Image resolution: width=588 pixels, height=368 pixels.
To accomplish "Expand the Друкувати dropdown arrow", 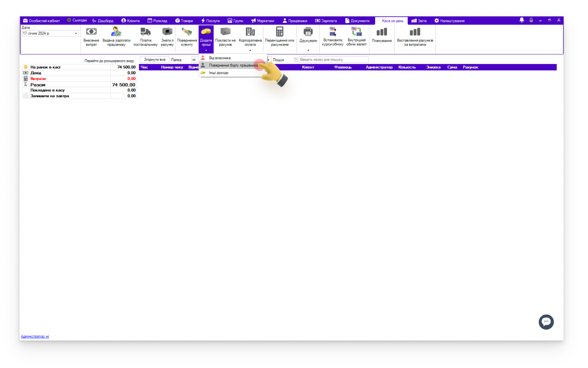I will click(308, 50).
